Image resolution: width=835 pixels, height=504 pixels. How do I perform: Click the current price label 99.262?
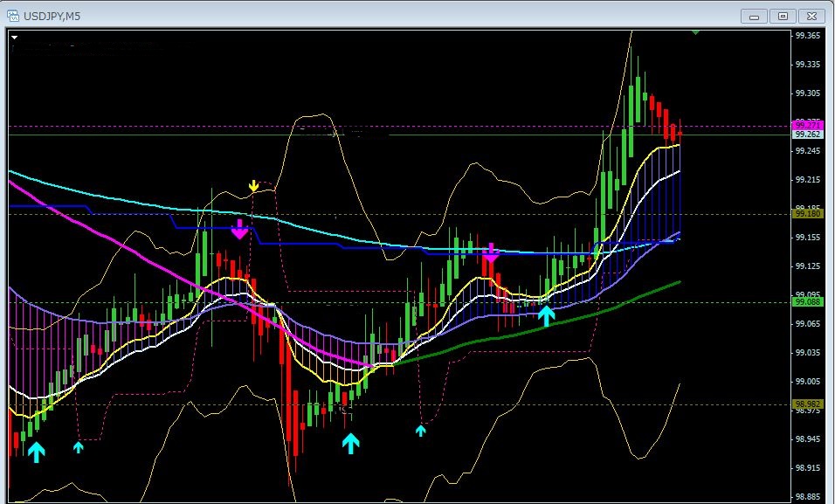[808, 135]
